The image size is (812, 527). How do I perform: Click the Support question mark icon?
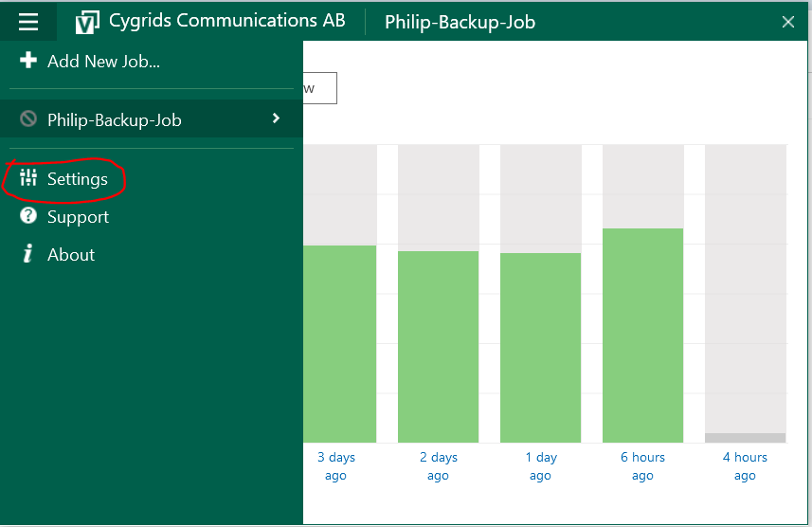coord(28,216)
